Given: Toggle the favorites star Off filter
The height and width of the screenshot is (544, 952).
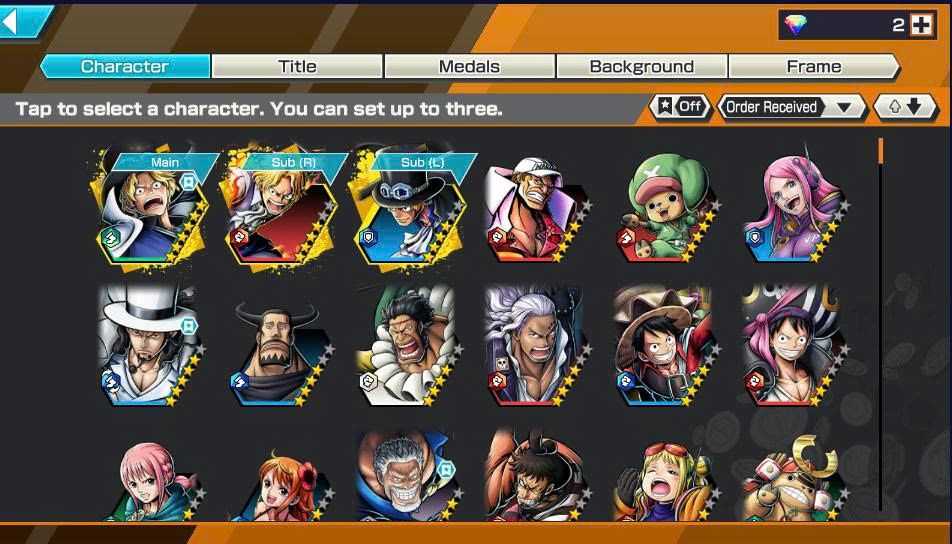Looking at the screenshot, I should [x=681, y=107].
